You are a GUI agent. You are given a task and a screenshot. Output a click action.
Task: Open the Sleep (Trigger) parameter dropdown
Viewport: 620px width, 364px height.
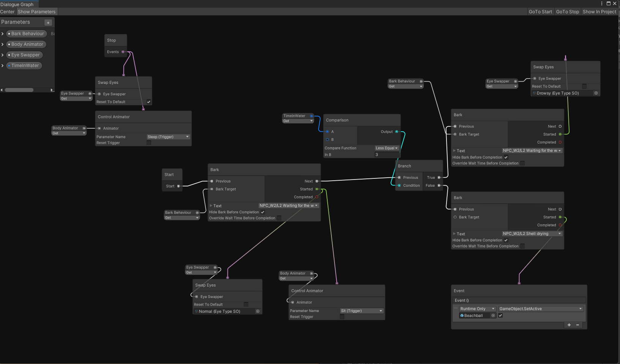point(168,137)
